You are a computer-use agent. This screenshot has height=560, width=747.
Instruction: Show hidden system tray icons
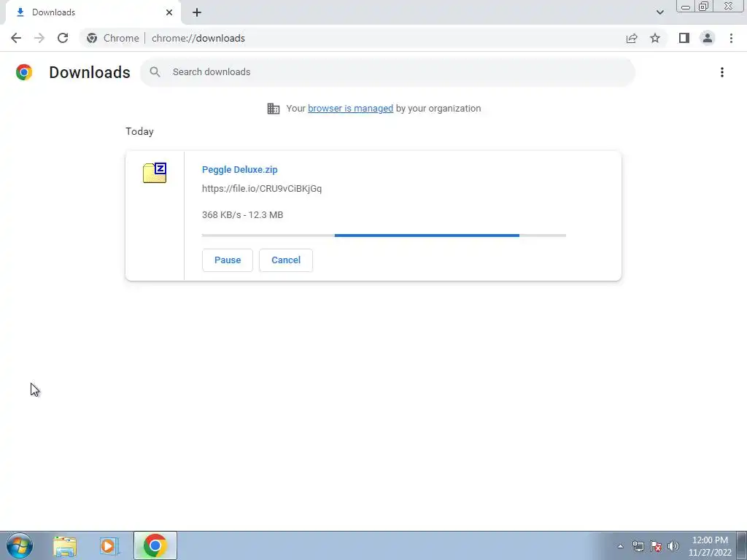point(620,546)
